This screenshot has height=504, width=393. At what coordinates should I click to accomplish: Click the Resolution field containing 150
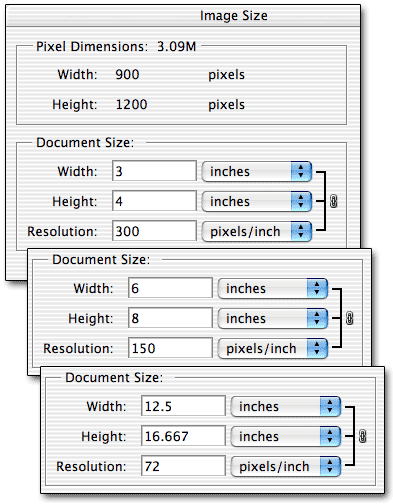170,348
